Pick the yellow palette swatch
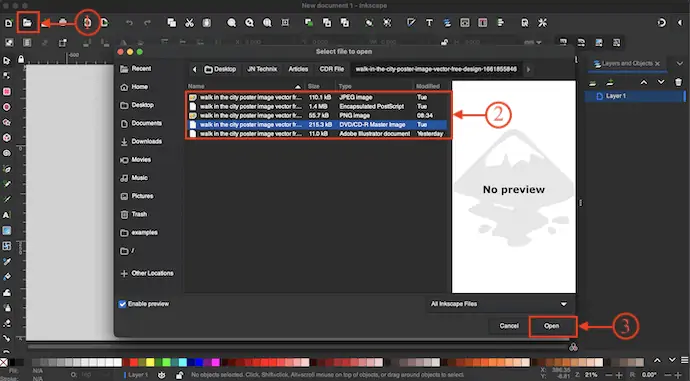The width and height of the screenshot is (690, 381). pyautogui.click(x=150, y=363)
